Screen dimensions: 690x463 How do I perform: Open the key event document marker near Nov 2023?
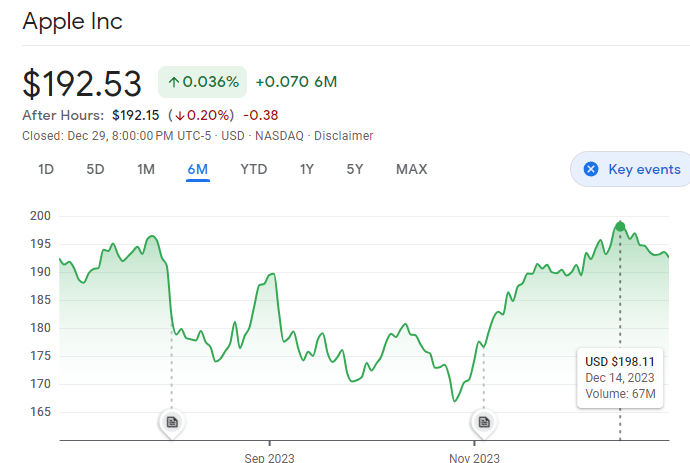484,422
